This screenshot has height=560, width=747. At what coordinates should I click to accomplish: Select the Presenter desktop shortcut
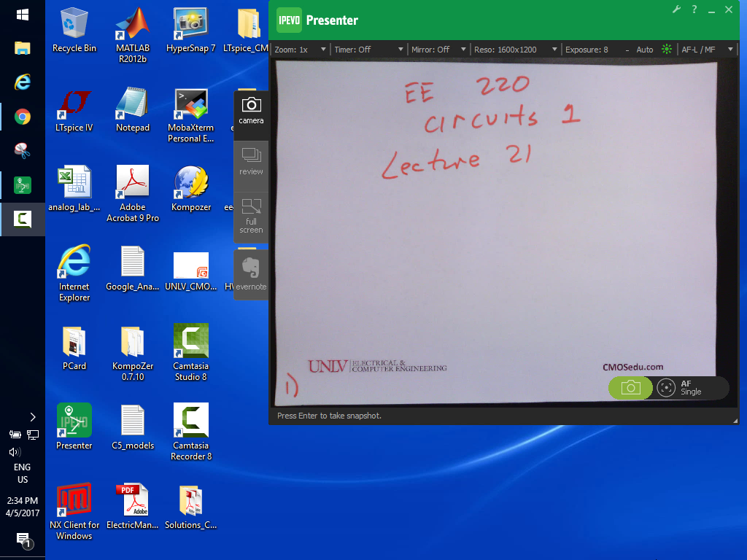[74, 427]
